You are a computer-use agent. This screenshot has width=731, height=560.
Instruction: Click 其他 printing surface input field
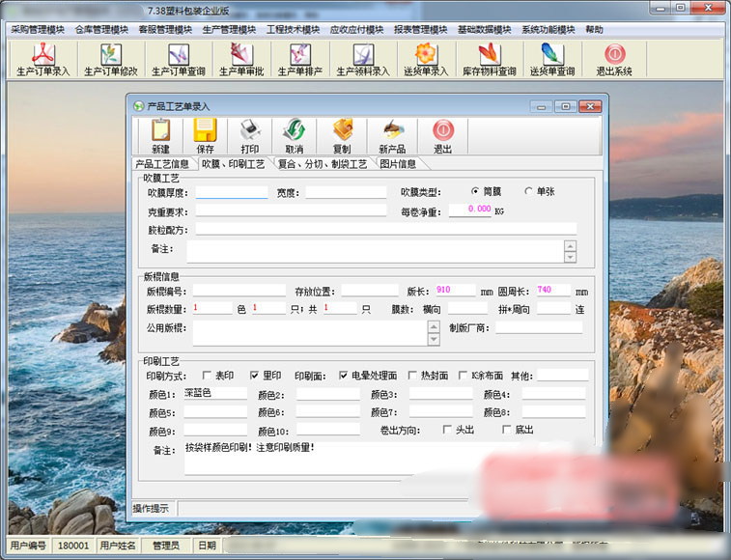[563, 375]
